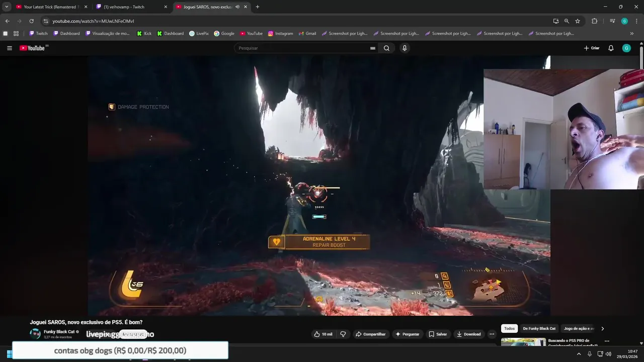Open Buscando o PS5 PRO video title

point(574,343)
